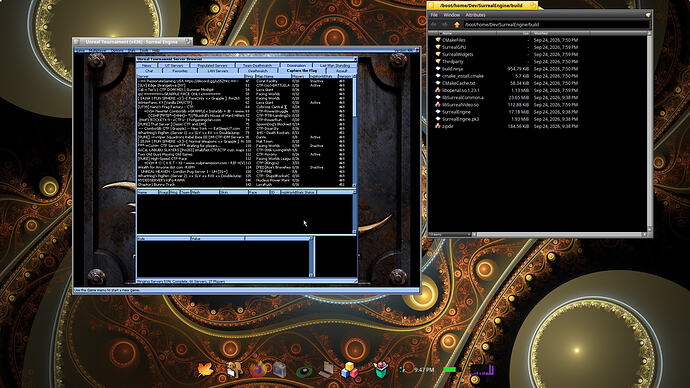Screen dimensions: 690x388
Task: Click the purple activity graph in tray
Action: 483,370
